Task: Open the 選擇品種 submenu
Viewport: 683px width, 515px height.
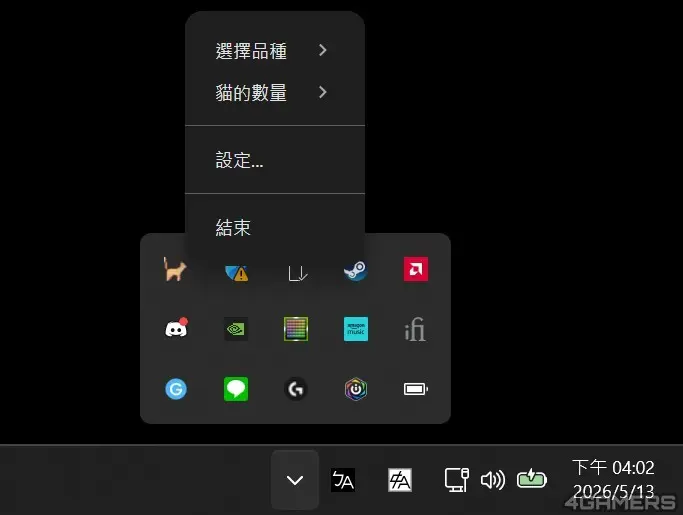Action: pos(275,51)
